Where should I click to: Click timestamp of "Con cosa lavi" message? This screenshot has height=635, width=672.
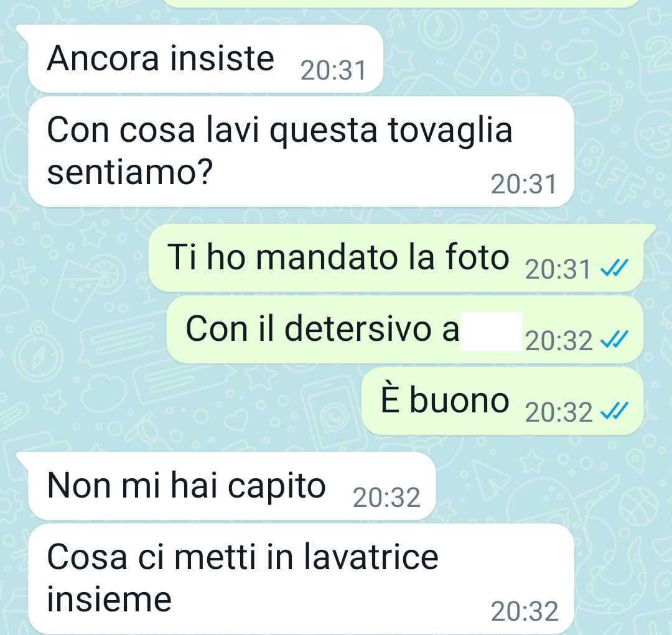click(x=523, y=184)
